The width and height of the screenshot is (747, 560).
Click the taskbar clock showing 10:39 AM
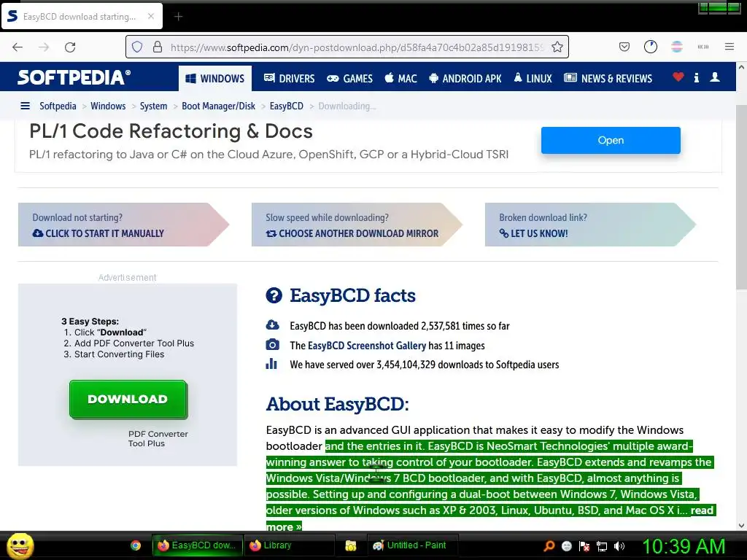[x=684, y=546]
